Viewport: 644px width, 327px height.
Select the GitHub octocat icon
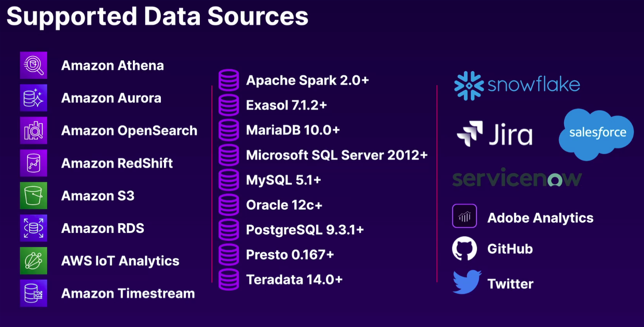click(464, 249)
